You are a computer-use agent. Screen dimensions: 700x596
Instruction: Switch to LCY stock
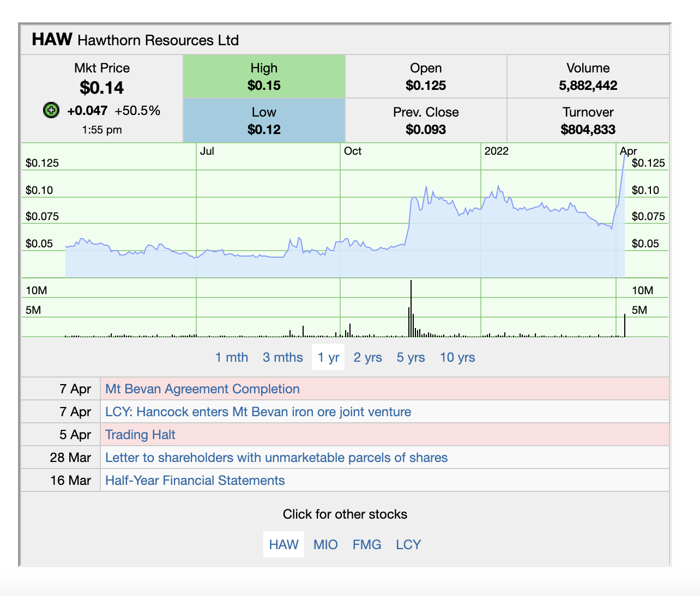(408, 544)
